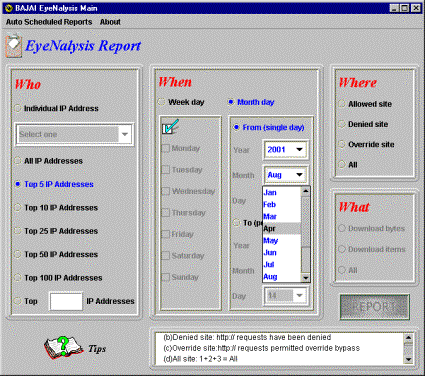Open the Year 2001 dropdown
This screenshot has width=425, height=376.
point(285,150)
